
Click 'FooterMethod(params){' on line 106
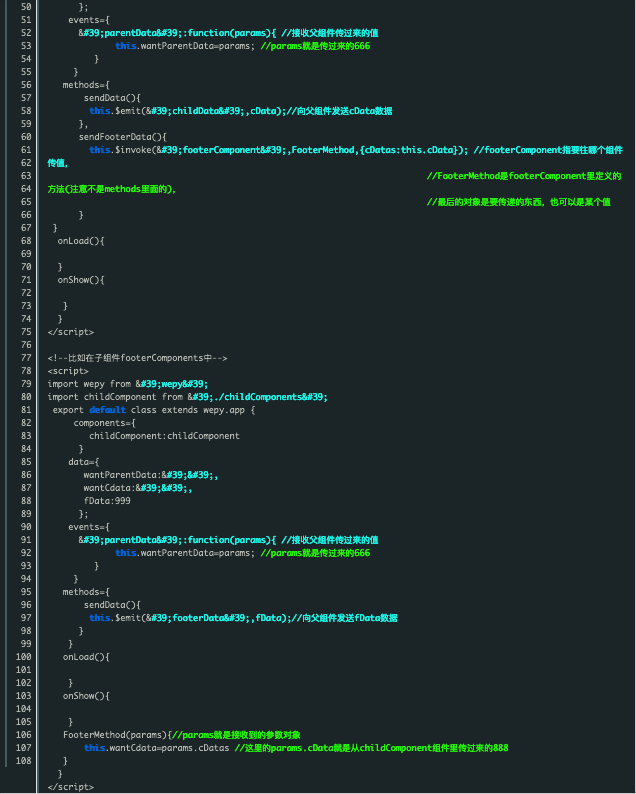point(117,735)
